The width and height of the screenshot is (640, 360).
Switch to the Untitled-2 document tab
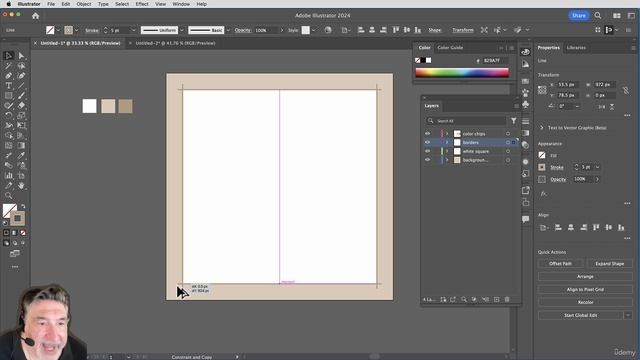175,43
